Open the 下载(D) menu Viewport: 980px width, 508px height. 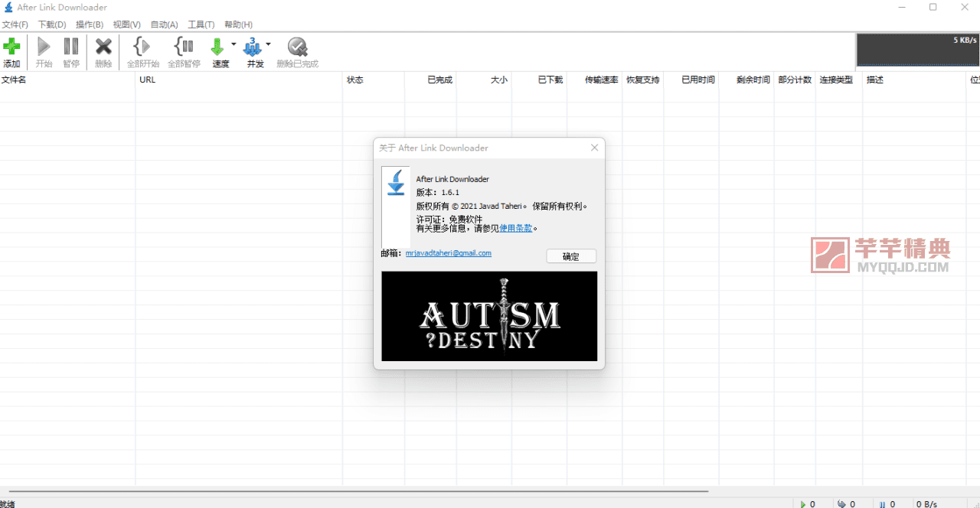click(x=52, y=24)
